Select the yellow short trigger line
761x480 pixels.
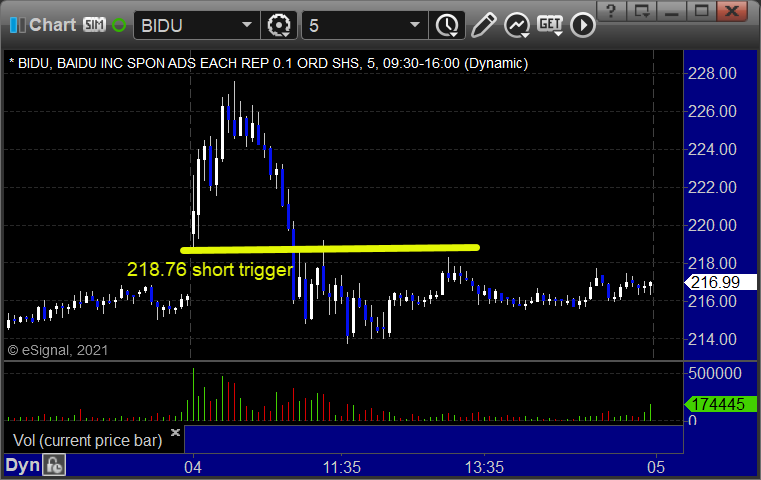330,249
